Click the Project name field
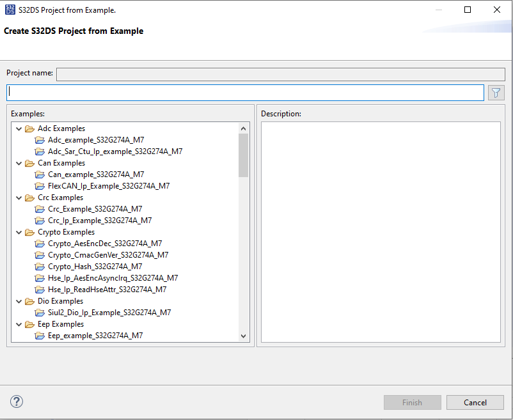The height and width of the screenshot is (420, 513). tap(281, 74)
